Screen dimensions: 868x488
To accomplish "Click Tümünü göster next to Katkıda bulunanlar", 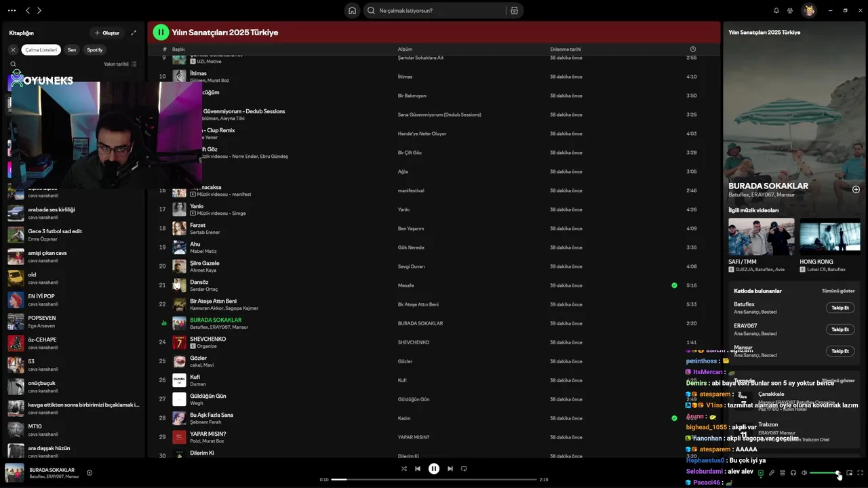I will (x=838, y=291).
